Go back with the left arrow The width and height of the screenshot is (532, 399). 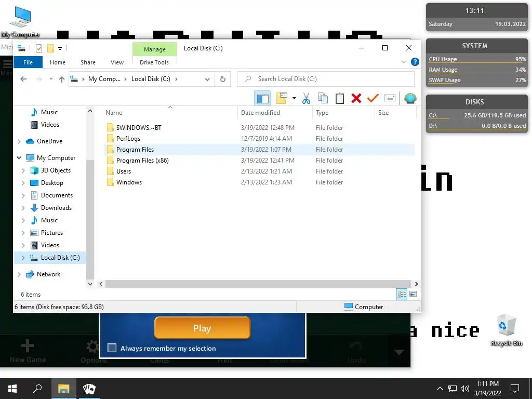pyautogui.click(x=23, y=79)
